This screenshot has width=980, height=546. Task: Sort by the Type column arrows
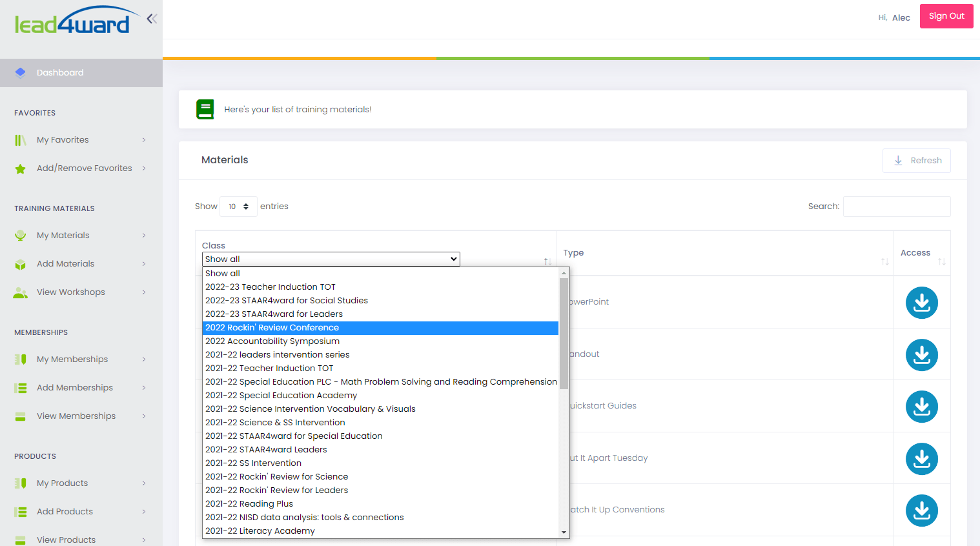click(885, 261)
